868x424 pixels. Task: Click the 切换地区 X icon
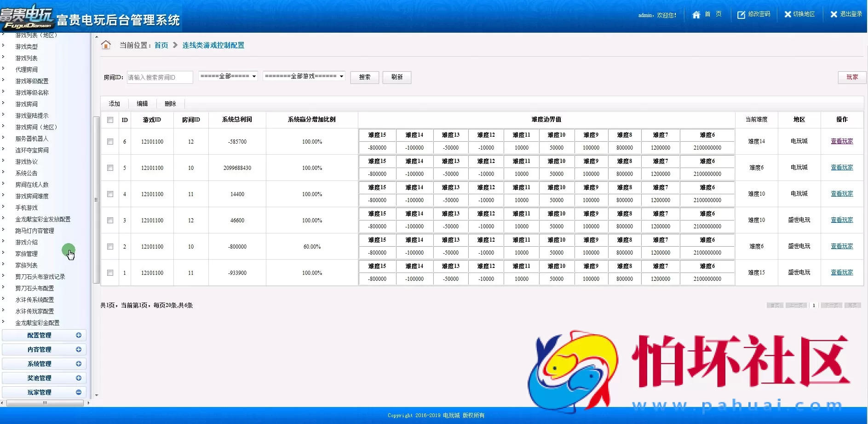(788, 15)
